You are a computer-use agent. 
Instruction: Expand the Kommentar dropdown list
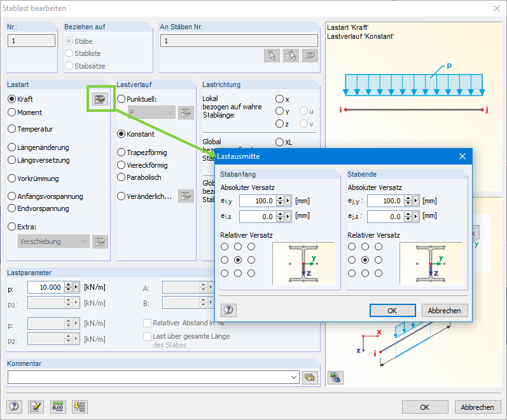[x=294, y=377]
